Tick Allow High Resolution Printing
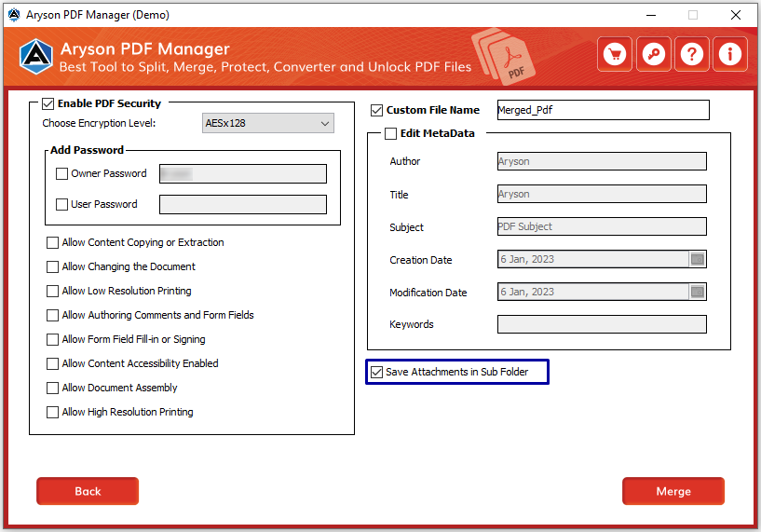 coord(52,412)
